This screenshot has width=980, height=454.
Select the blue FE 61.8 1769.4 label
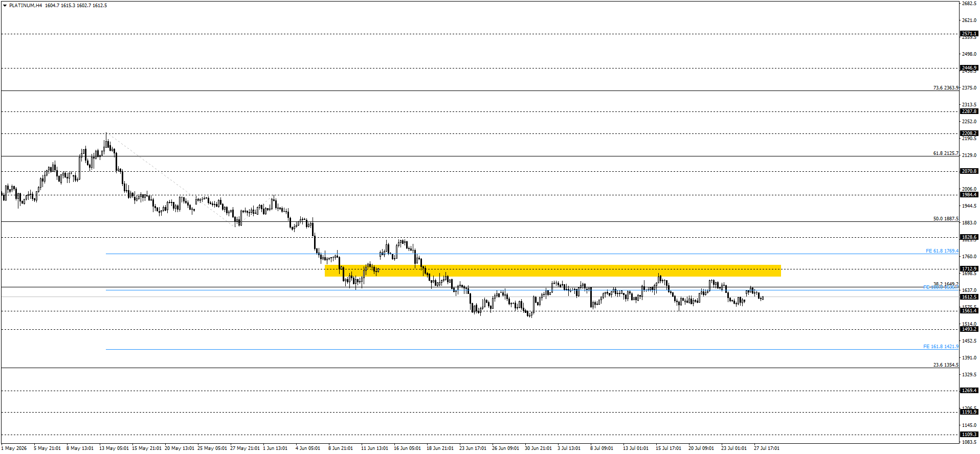click(x=942, y=251)
